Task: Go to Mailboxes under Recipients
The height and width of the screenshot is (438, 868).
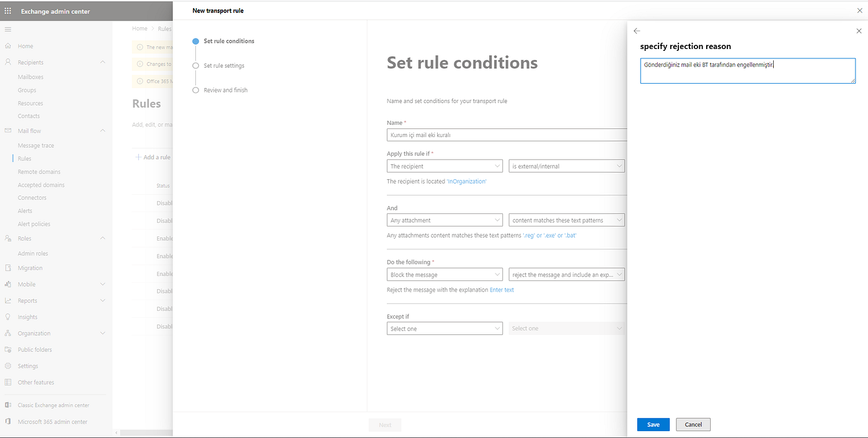Action: [x=30, y=77]
